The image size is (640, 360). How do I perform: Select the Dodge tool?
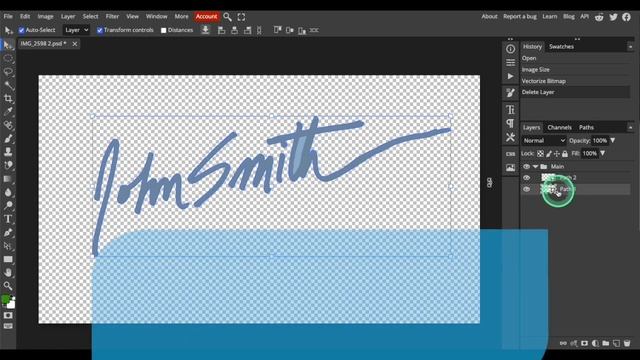[8, 205]
